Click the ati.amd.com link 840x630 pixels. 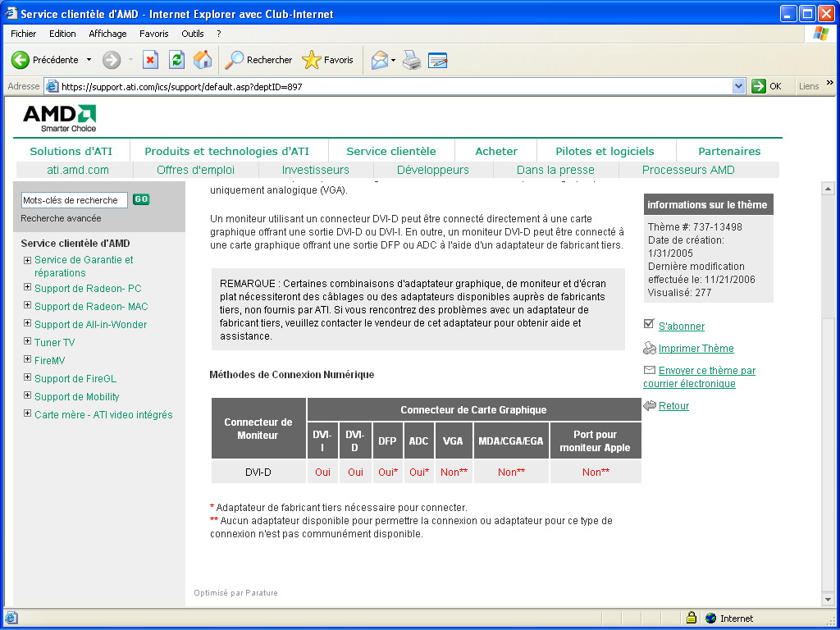pos(78,170)
